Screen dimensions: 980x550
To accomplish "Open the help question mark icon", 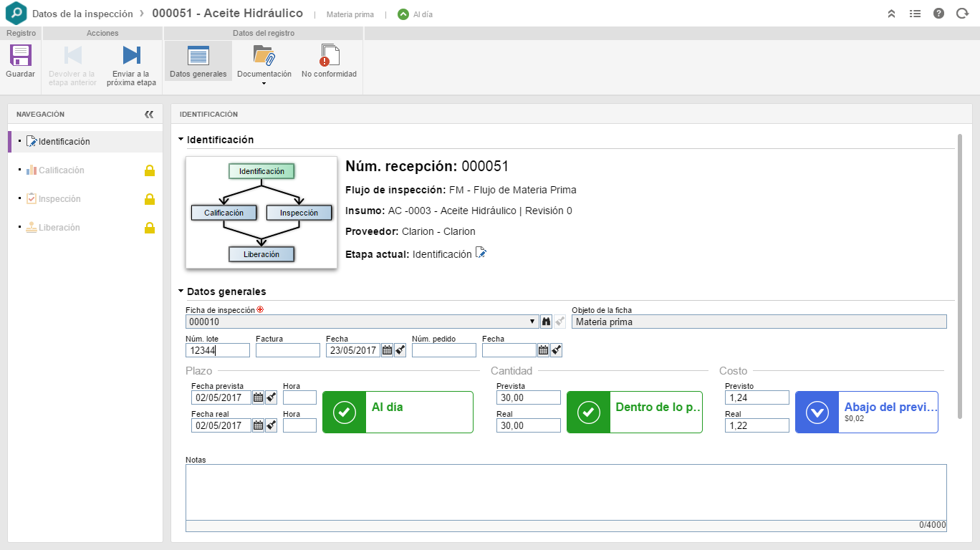I will tap(938, 14).
